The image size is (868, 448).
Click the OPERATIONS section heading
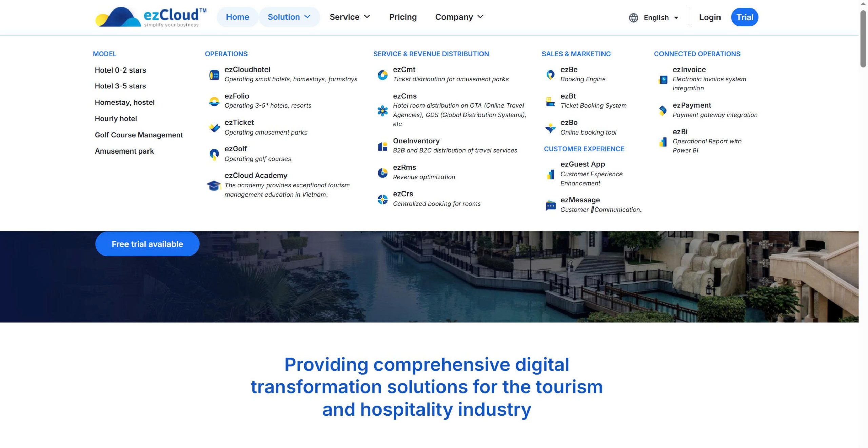click(x=226, y=54)
